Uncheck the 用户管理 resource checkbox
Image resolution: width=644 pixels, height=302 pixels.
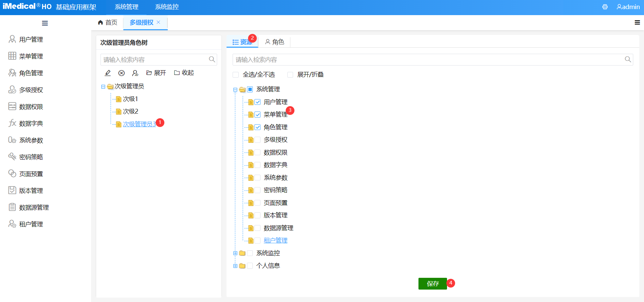coord(257,102)
